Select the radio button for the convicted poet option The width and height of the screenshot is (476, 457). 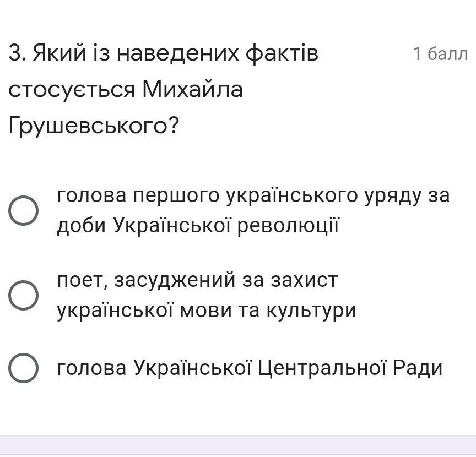pos(24,295)
